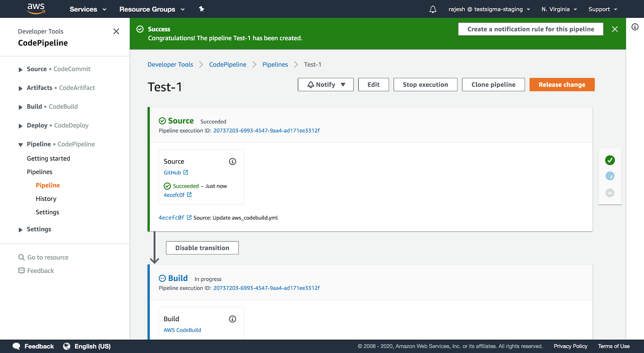This screenshot has width=644, height=353.
Task: Click the footer Feedback speech bubble icon
Action: tap(17, 346)
